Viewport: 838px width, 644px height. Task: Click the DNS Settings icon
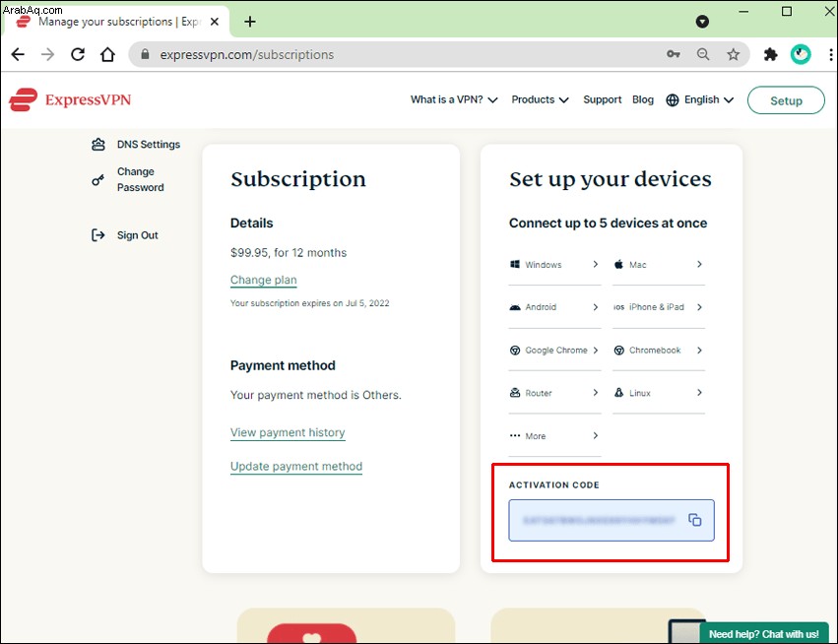(98, 145)
